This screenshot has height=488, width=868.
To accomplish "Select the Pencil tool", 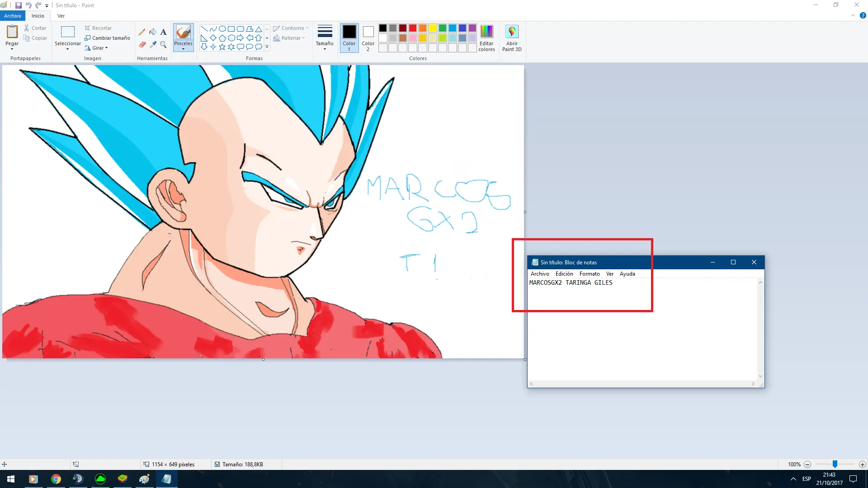I will coord(142,32).
